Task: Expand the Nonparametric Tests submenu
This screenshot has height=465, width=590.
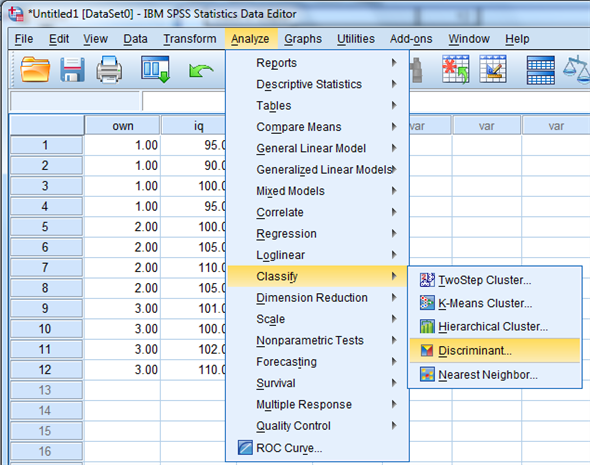Action: [318, 340]
